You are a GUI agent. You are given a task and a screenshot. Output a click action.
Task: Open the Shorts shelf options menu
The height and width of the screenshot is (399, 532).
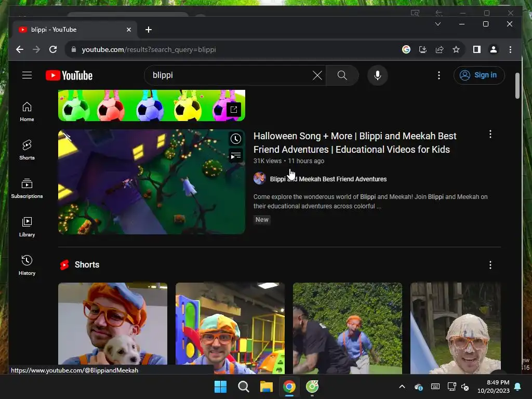coord(490,265)
